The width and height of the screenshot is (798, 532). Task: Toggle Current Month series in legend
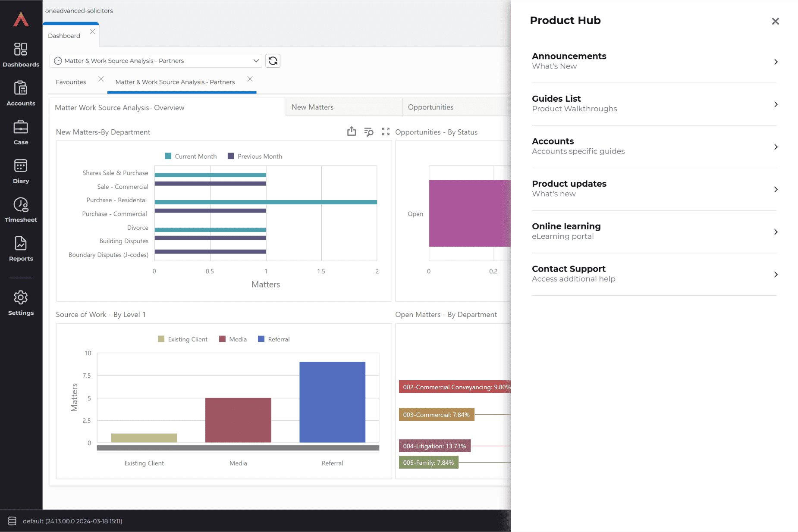point(191,156)
